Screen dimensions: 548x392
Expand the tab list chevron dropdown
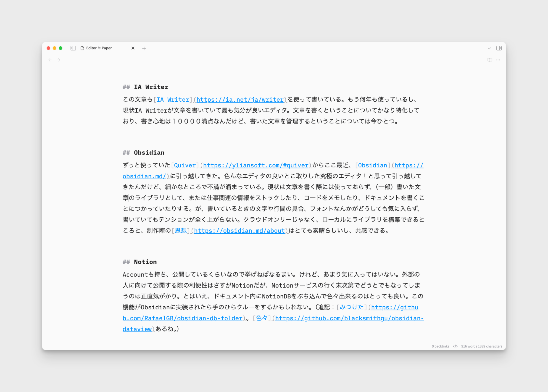[489, 48]
